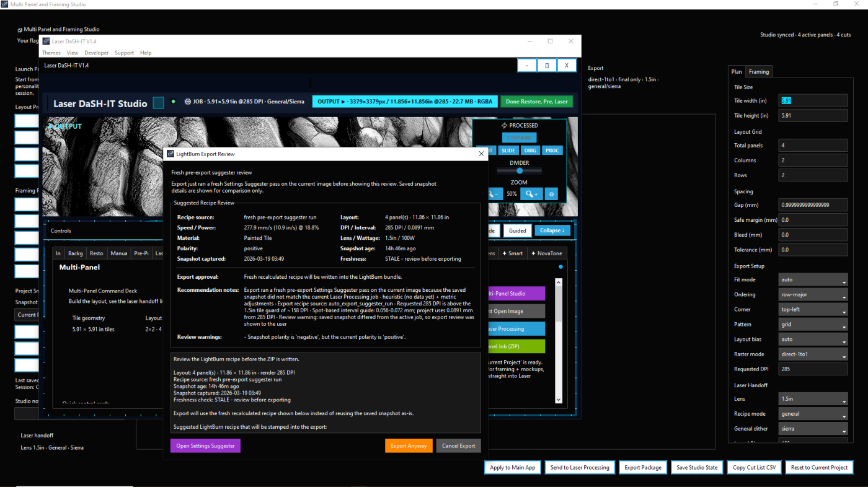Image resolution: width=868 pixels, height=487 pixels.
Task: Click the Export Anyway button
Action: 408,446
